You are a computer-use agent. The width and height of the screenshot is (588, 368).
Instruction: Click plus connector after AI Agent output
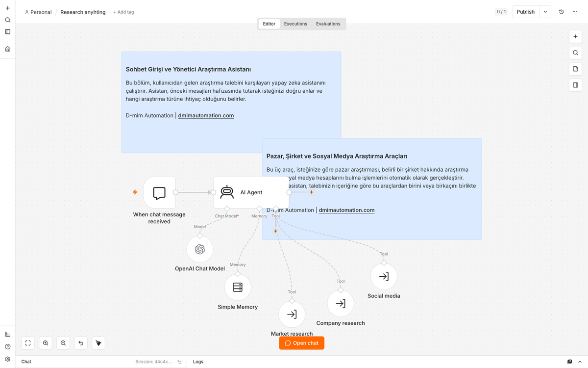pos(311,192)
